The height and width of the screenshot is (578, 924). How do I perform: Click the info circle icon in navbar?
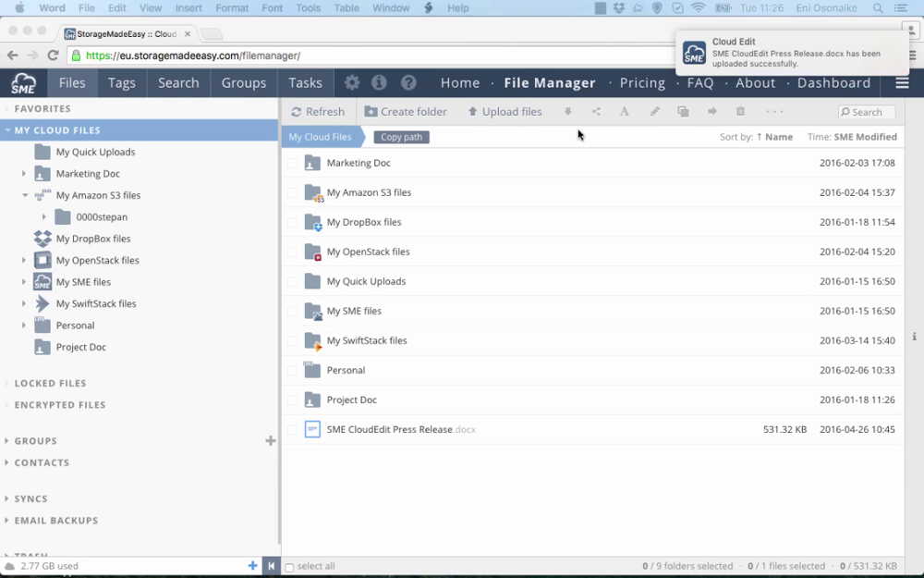[x=379, y=82]
